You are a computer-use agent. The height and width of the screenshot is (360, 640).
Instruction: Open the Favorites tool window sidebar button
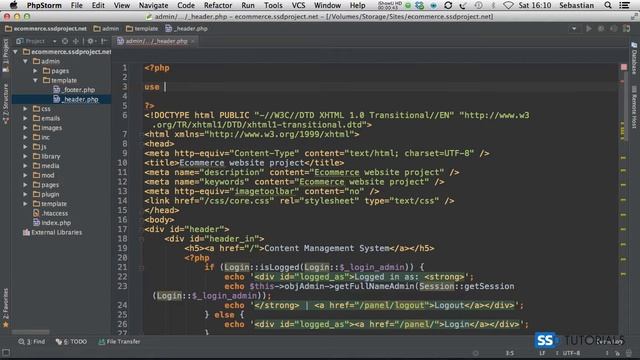6,307
